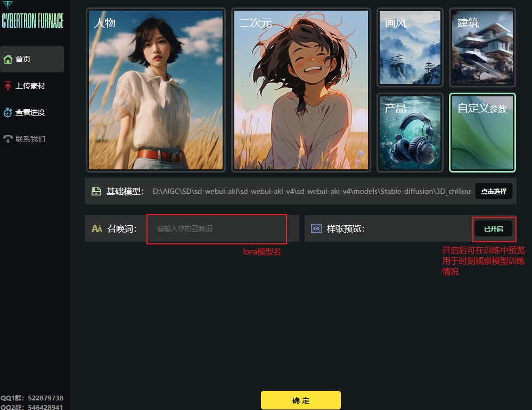Select the 产品 headphones preset thumbnail

point(410,133)
